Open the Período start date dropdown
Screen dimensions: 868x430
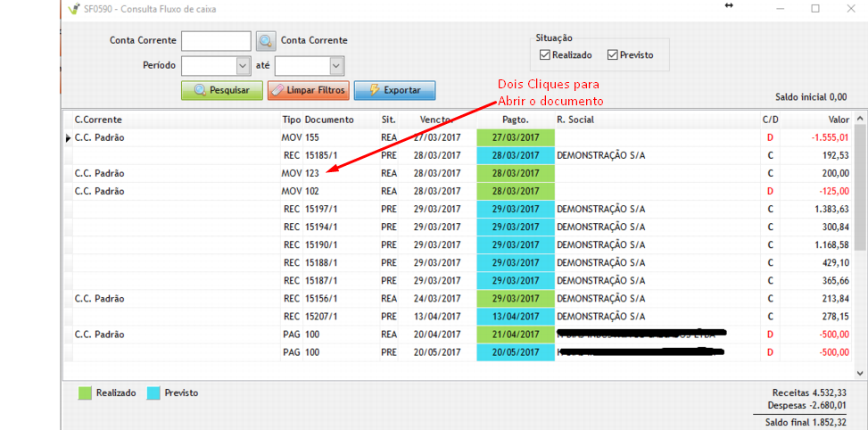click(243, 66)
